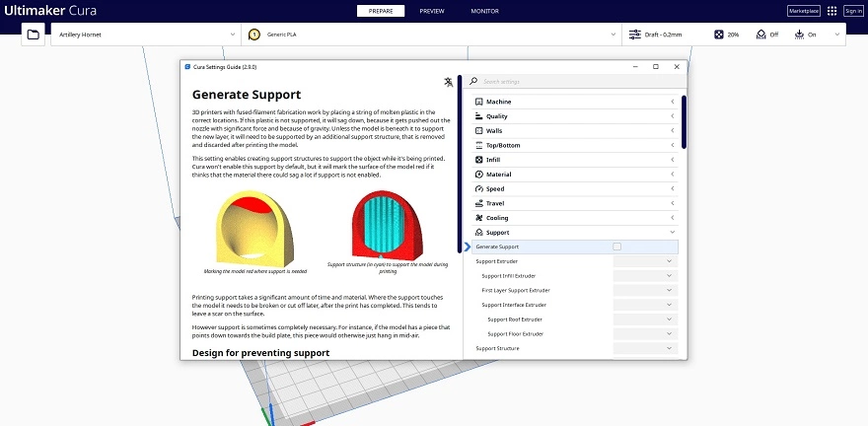The image size is (868, 426).
Task: Click the settings list scrollbar
Action: tap(685, 122)
